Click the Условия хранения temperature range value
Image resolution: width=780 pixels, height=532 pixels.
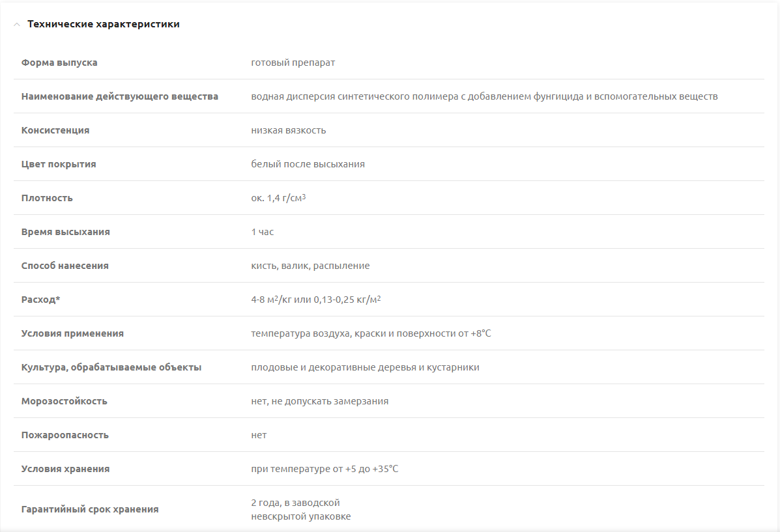[325, 469]
